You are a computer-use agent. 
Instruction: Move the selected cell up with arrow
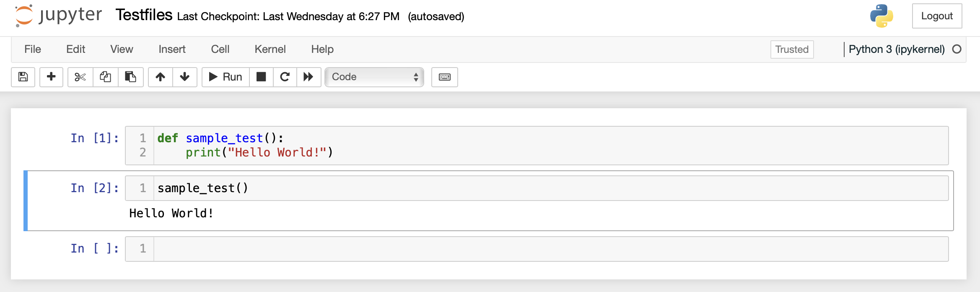161,77
